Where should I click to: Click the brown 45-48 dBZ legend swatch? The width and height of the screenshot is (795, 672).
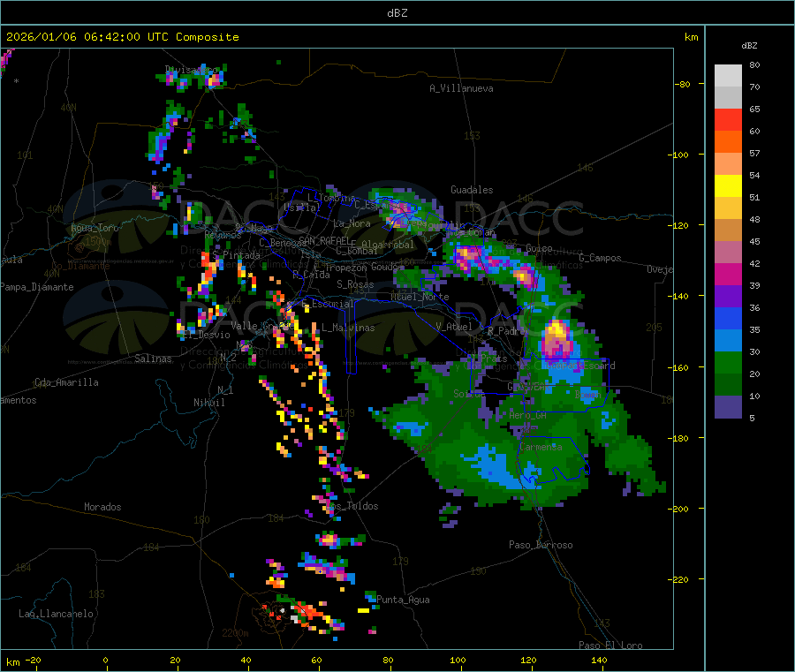728,230
